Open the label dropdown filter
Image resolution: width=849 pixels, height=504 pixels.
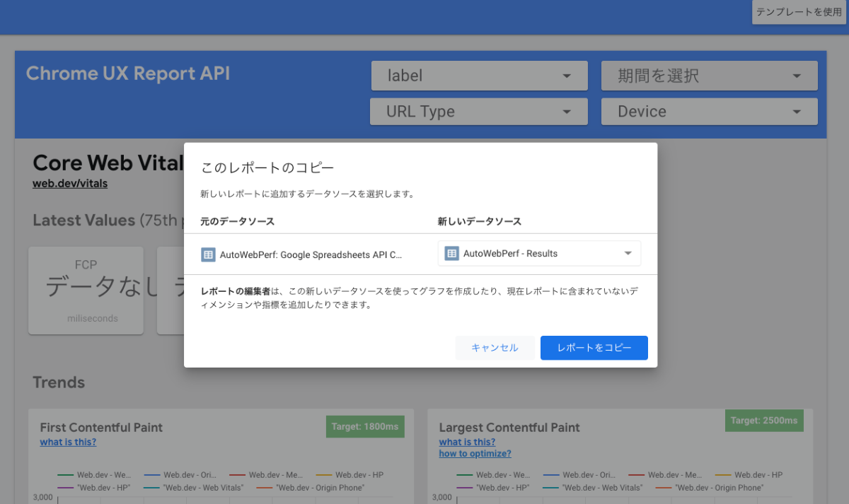[479, 76]
